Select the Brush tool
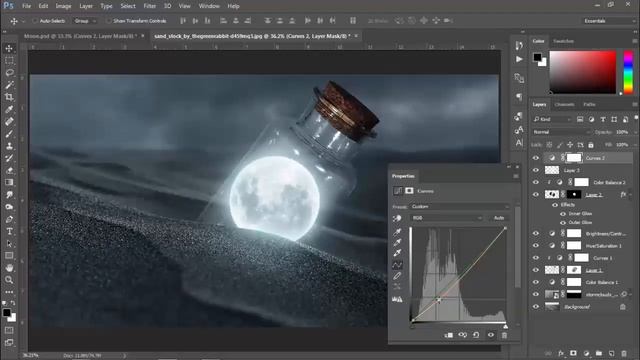Image resolution: width=640 pixels, height=360 pixels. pos(9,134)
